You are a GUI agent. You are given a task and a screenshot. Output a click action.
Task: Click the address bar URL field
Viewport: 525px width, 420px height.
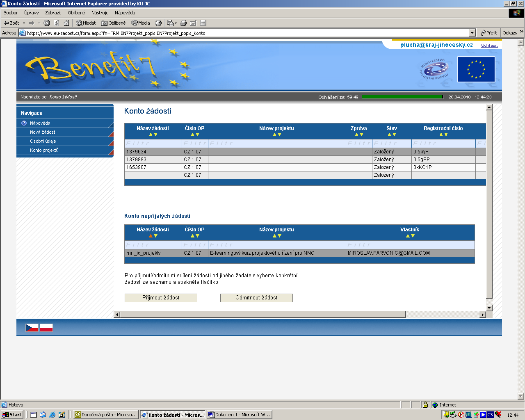pos(244,33)
